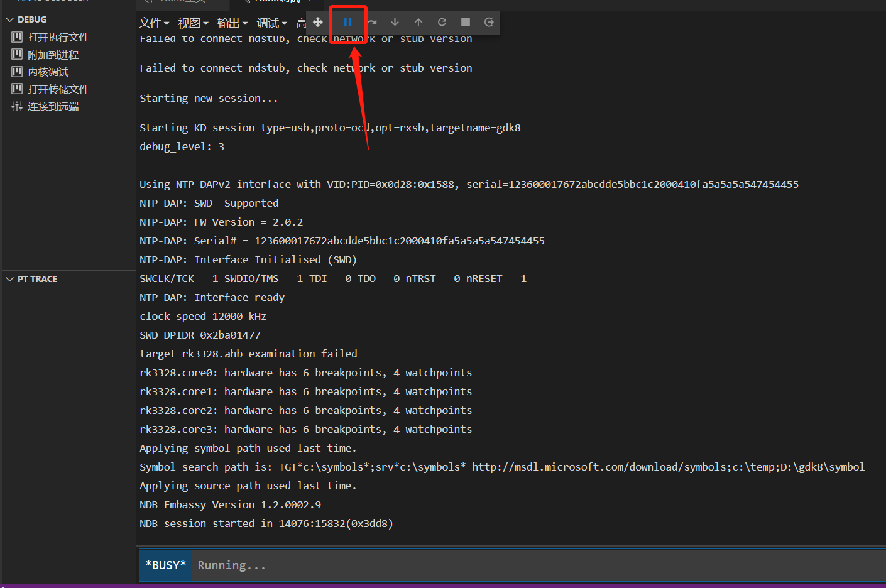
Task: Open the 视图 menu
Action: click(x=193, y=23)
